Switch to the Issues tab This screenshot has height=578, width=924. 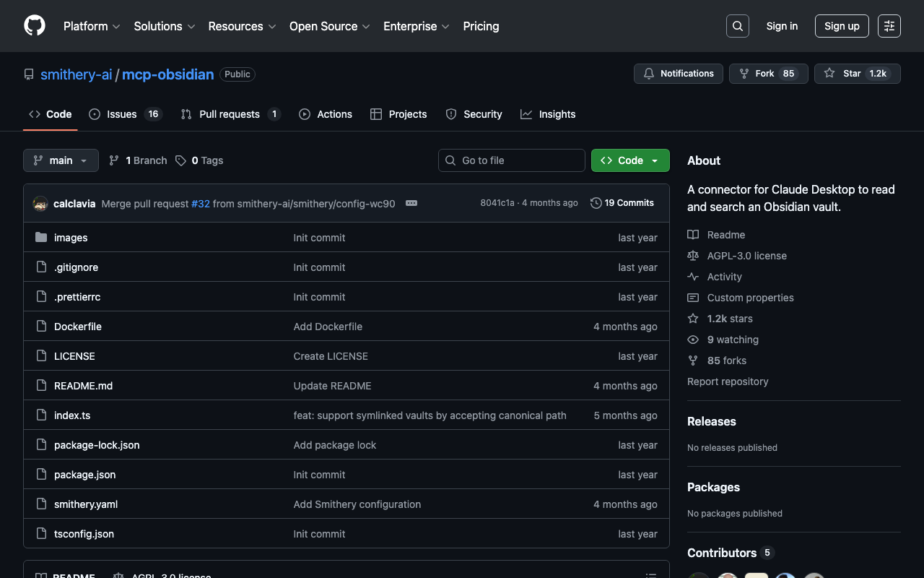pos(122,114)
